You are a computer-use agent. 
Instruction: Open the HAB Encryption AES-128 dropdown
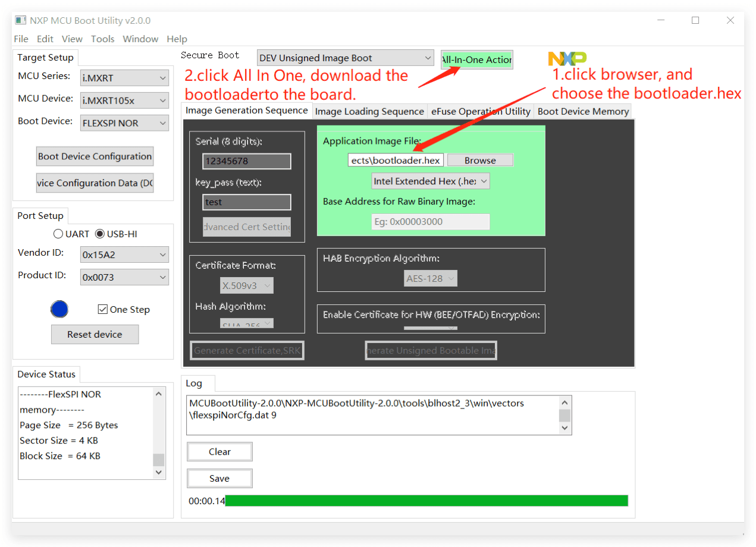coord(431,278)
